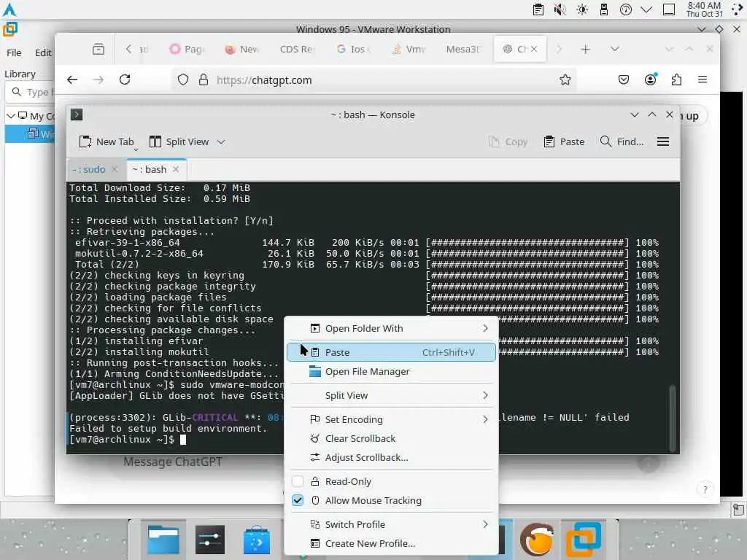Open the Arch application launcher icon

pyautogui.click(x=9, y=9)
